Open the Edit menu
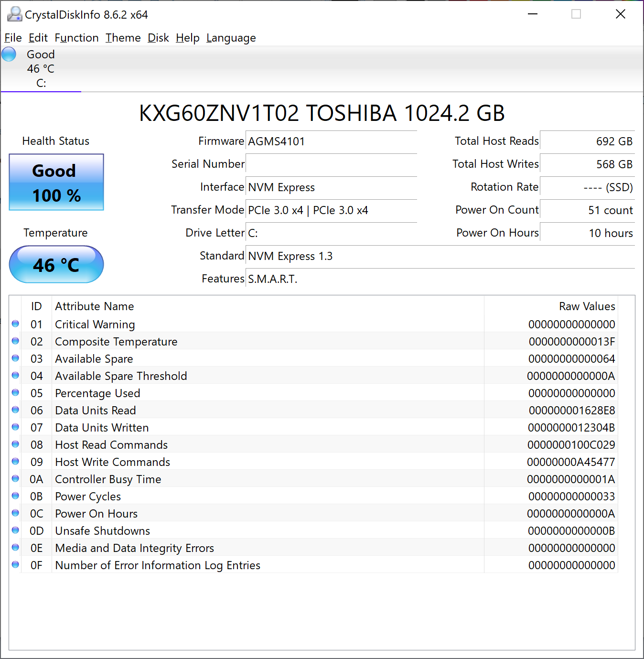Screen dimensions: 644x659 pos(38,38)
